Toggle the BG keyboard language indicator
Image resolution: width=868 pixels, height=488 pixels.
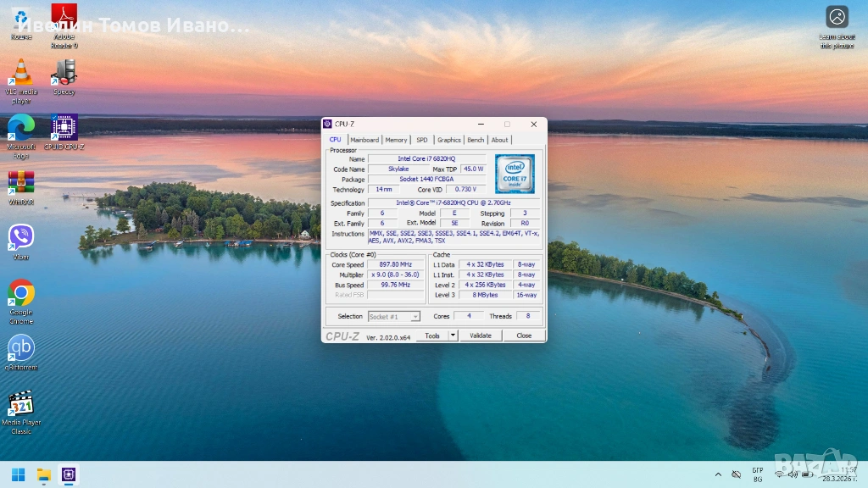point(757,474)
